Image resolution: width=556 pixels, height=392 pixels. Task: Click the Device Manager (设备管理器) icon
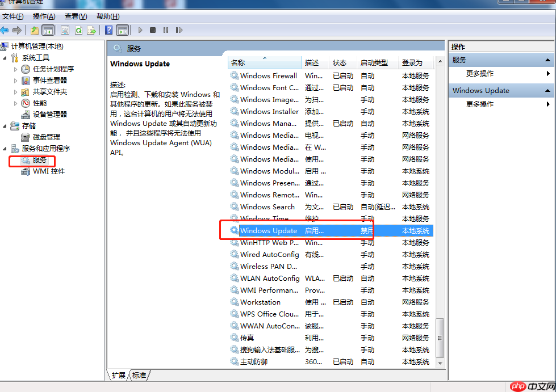[26, 115]
